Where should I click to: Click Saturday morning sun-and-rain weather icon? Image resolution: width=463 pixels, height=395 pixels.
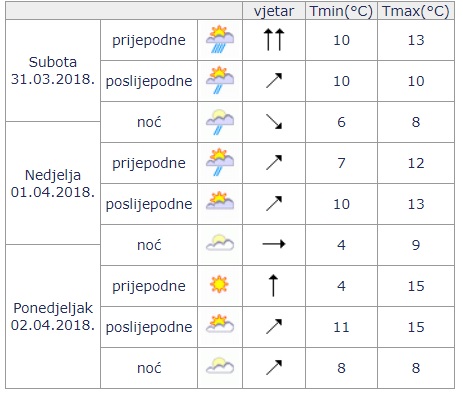[220, 40]
